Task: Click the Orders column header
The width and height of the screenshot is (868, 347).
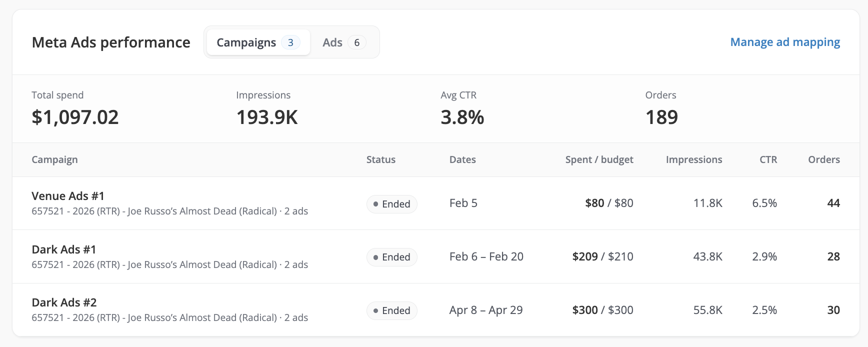Action: point(824,159)
